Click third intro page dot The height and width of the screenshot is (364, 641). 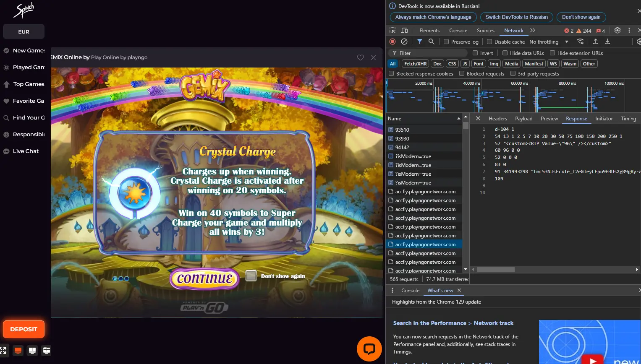127,278
